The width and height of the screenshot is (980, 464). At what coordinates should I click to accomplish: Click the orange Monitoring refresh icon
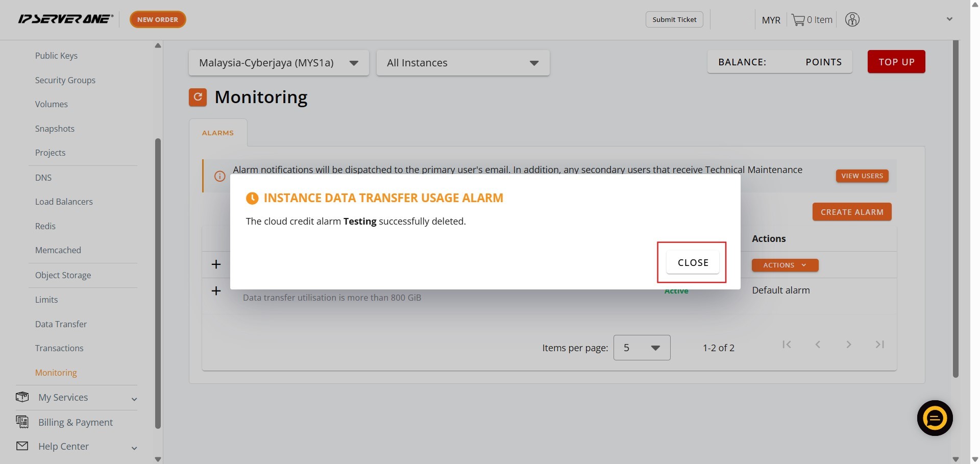[198, 97]
